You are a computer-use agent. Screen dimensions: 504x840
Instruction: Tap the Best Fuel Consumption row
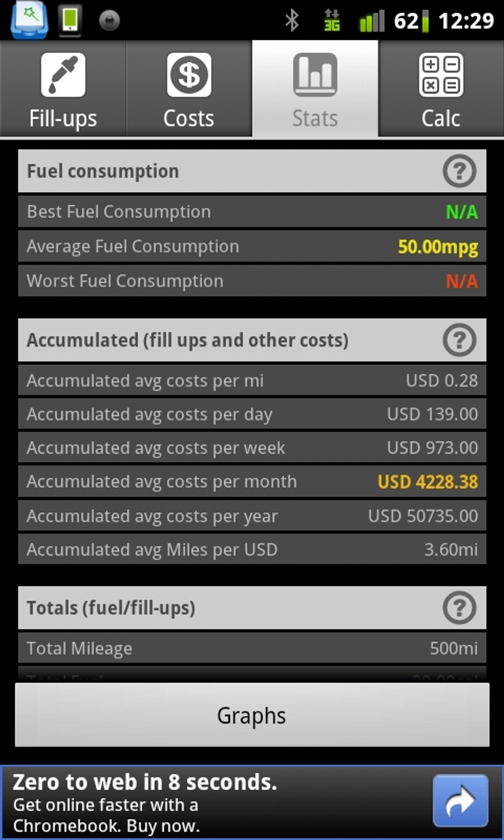(x=252, y=212)
